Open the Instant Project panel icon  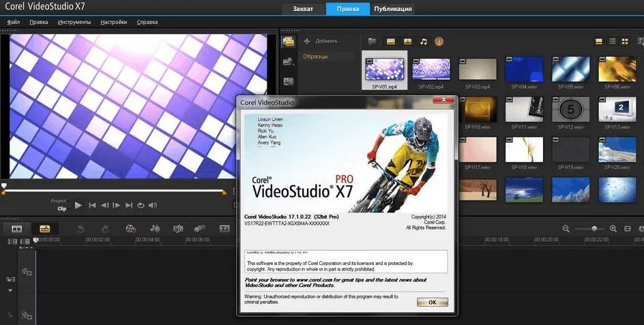[x=289, y=62]
